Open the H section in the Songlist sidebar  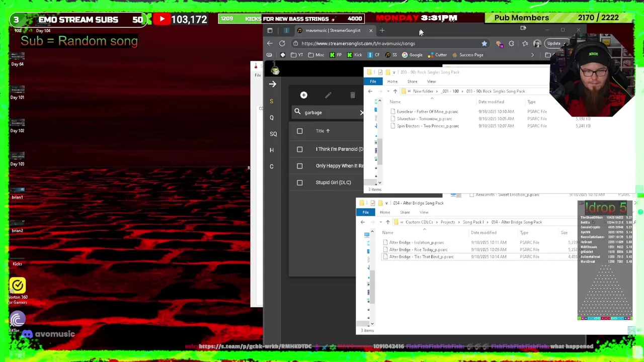[272, 150]
